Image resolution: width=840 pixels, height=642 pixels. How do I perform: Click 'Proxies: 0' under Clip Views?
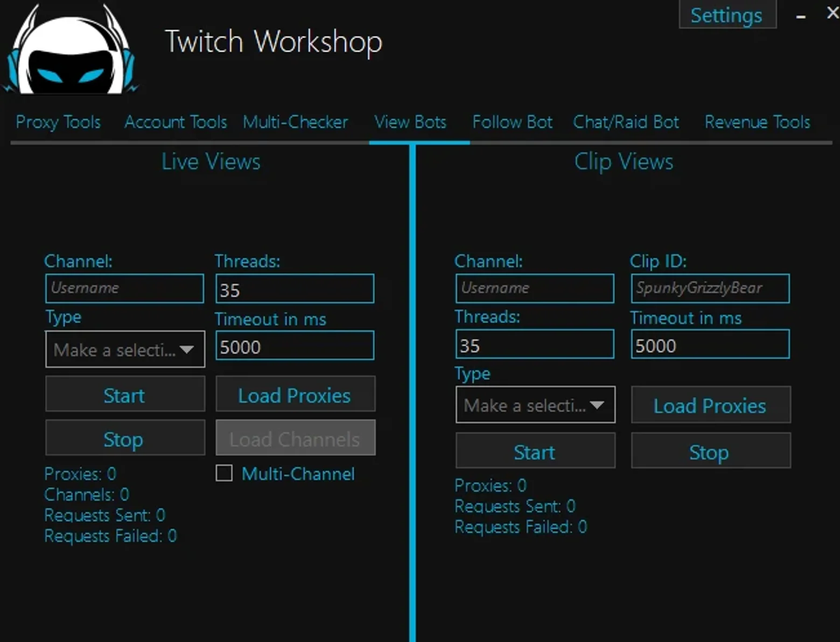click(491, 485)
